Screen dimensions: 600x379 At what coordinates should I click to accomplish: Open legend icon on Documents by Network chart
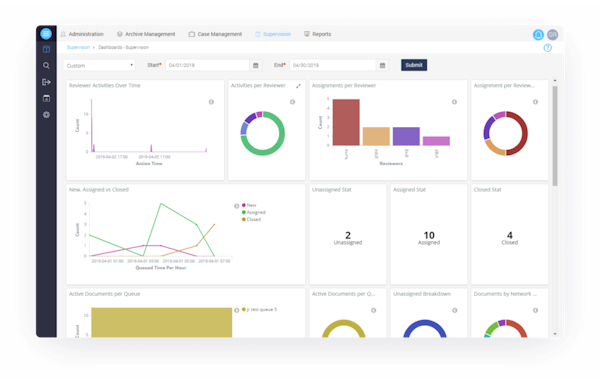coord(535,310)
